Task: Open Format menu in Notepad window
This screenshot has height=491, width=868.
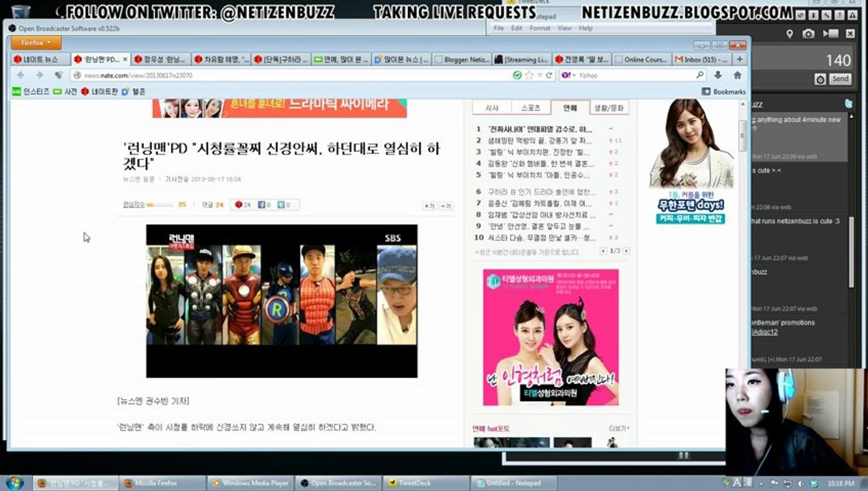Action: (x=540, y=28)
